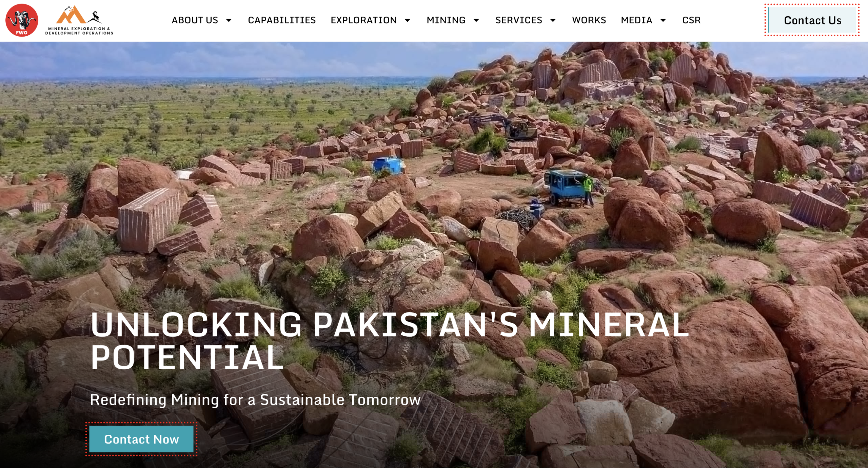Open the About Us menu item
The height and width of the screenshot is (468, 868).
tap(195, 20)
